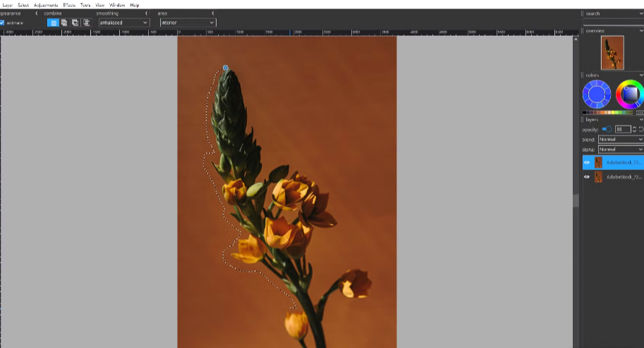Image resolution: width=644 pixels, height=348 pixels.
Task: Click the search panel input field
Action: coord(614,21)
